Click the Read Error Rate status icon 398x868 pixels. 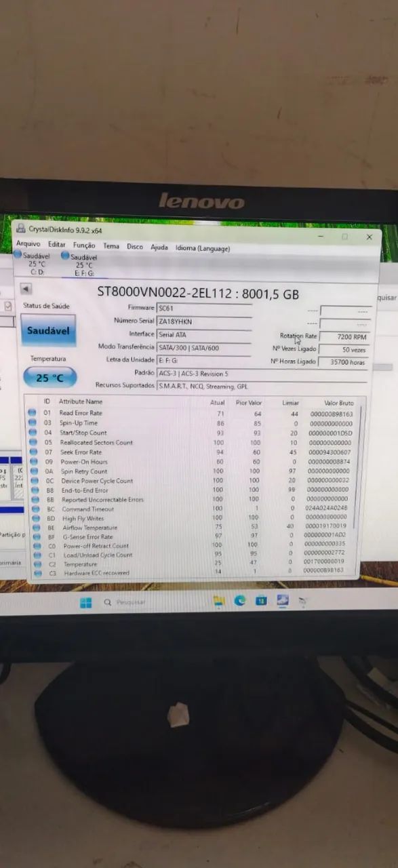click(x=32, y=412)
